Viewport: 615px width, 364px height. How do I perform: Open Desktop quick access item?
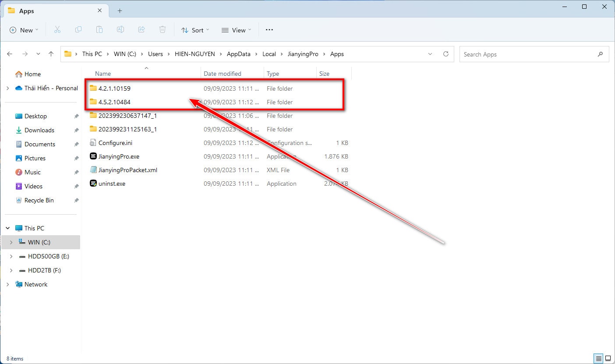tap(31, 116)
